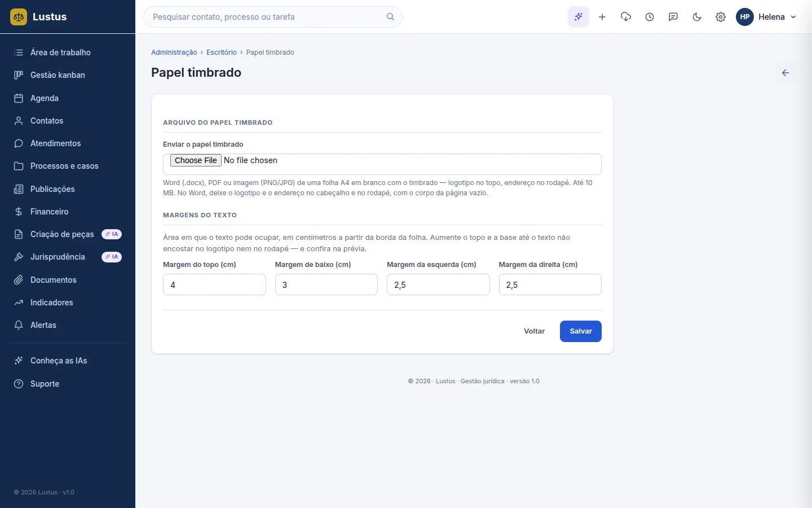Click the Jurisprudência gavel icon

pyautogui.click(x=19, y=257)
